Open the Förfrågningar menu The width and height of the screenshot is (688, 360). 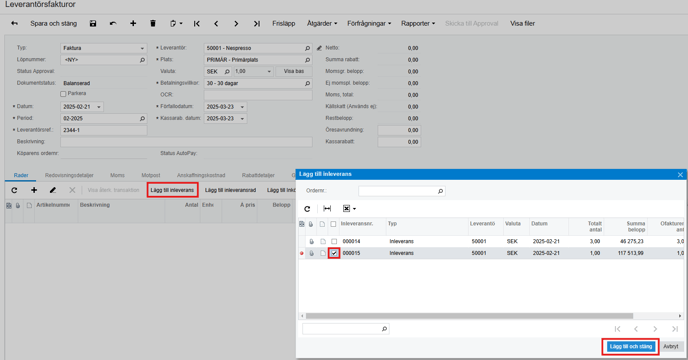point(369,23)
